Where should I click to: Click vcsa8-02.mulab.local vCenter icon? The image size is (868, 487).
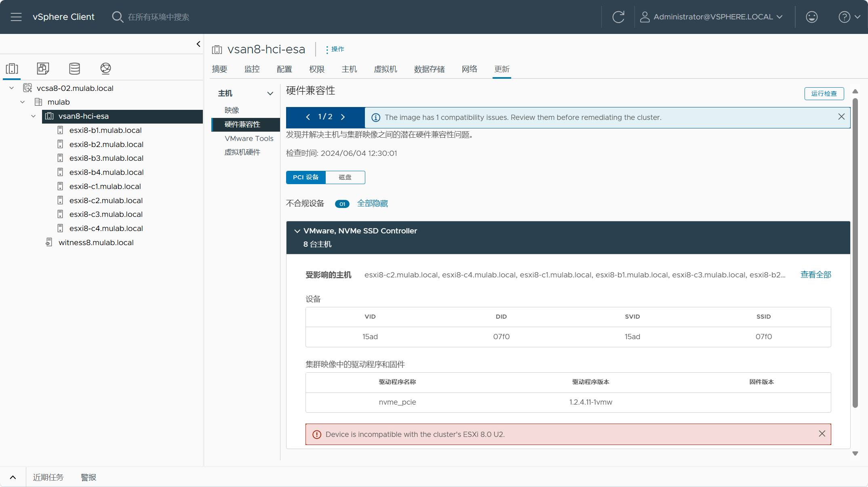point(27,88)
